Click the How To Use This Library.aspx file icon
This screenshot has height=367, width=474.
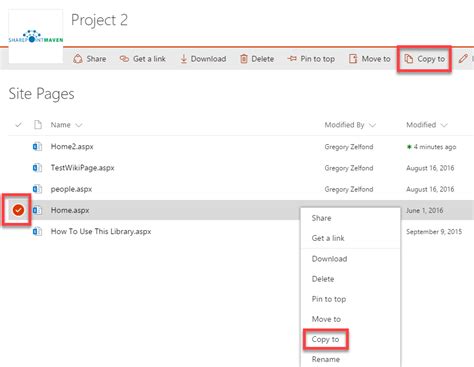(x=37, y=231)
